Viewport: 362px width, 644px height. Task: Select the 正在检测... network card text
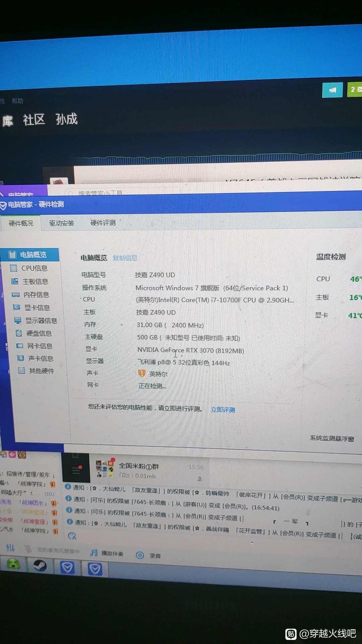[x=152, y=386]
